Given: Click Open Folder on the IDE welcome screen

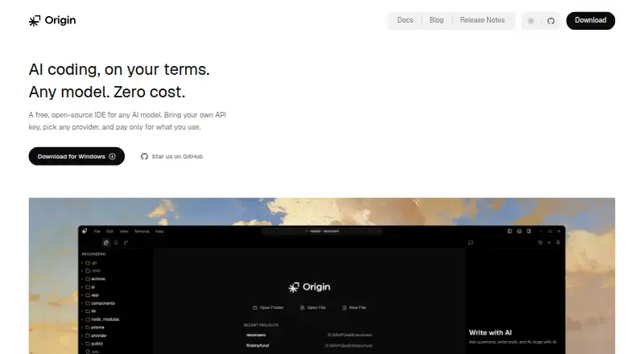Looking at the screenshot, I should tap(268, 307).
